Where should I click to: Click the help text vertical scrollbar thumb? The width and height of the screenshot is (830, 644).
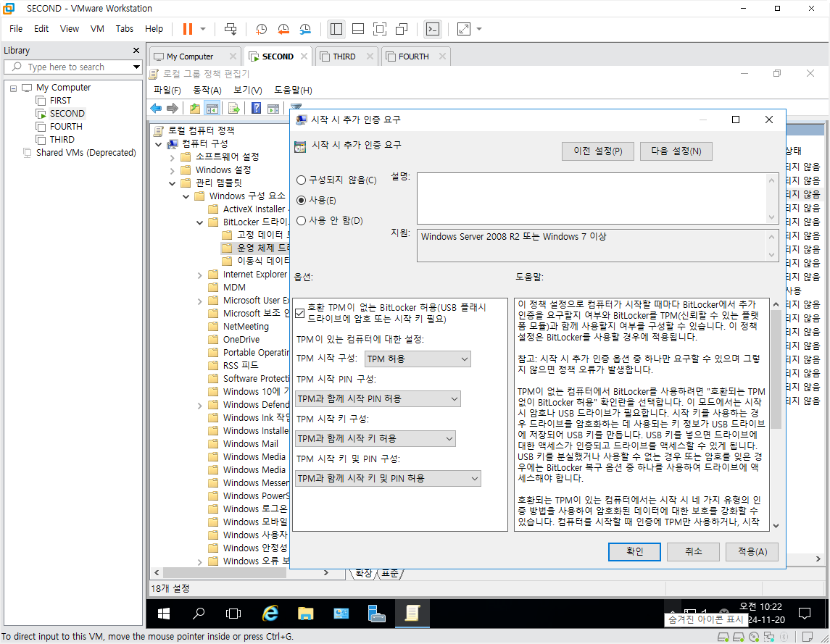[x=776, y=369]
